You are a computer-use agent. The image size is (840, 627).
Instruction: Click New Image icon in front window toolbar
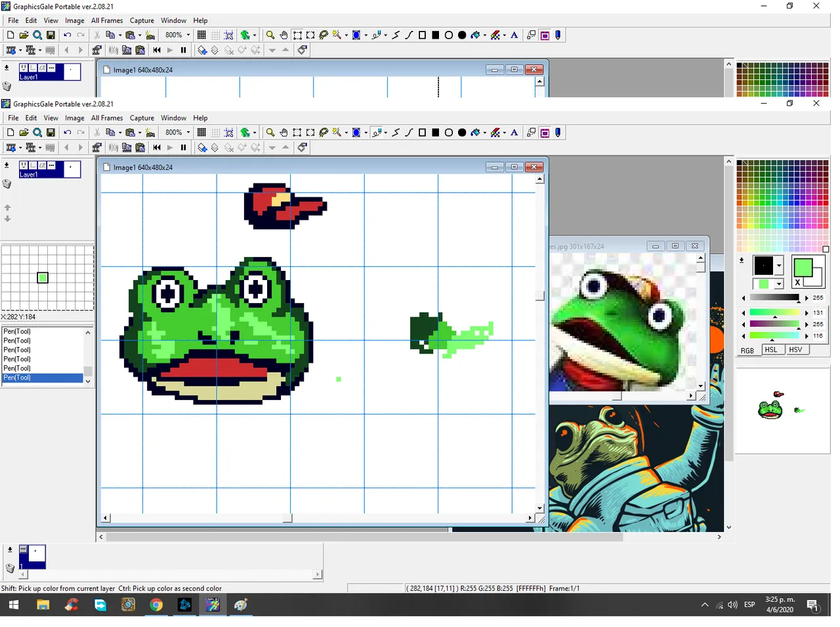point(10,132)
